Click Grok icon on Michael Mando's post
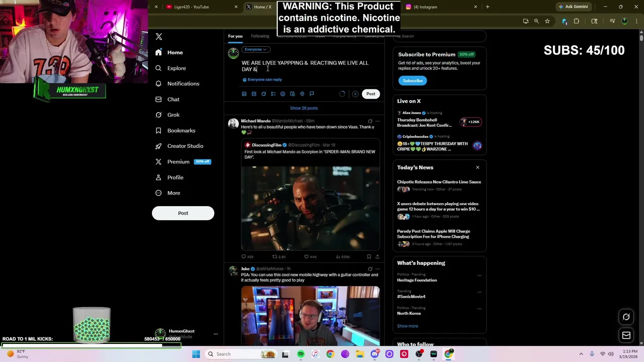Image resolution: width=644 pixels, height=362 pixels. 370,121
